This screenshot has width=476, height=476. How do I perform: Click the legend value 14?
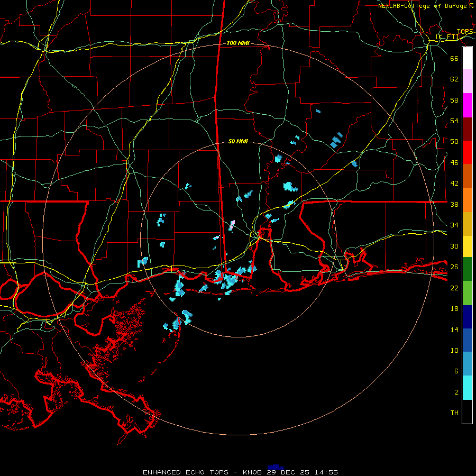[454, 329]
